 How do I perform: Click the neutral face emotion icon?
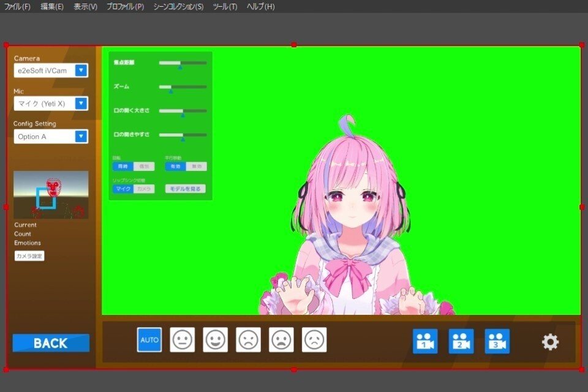pyautogui.click(x=181, y=339)
